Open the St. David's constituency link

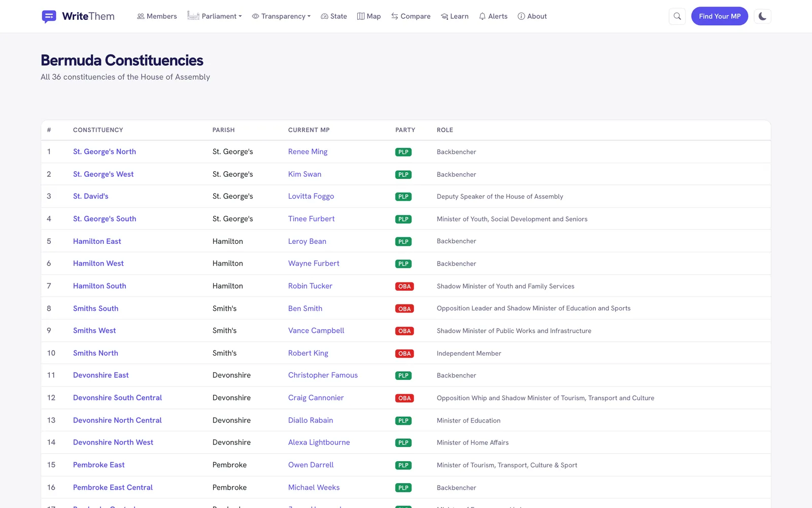coord(91,196)
